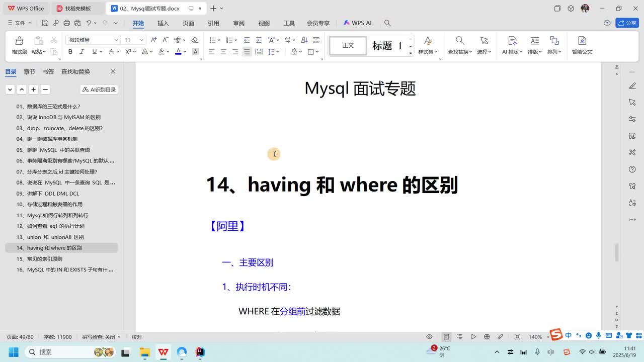
Task: Expand the styles gallery list
Action: pos(411,53)
